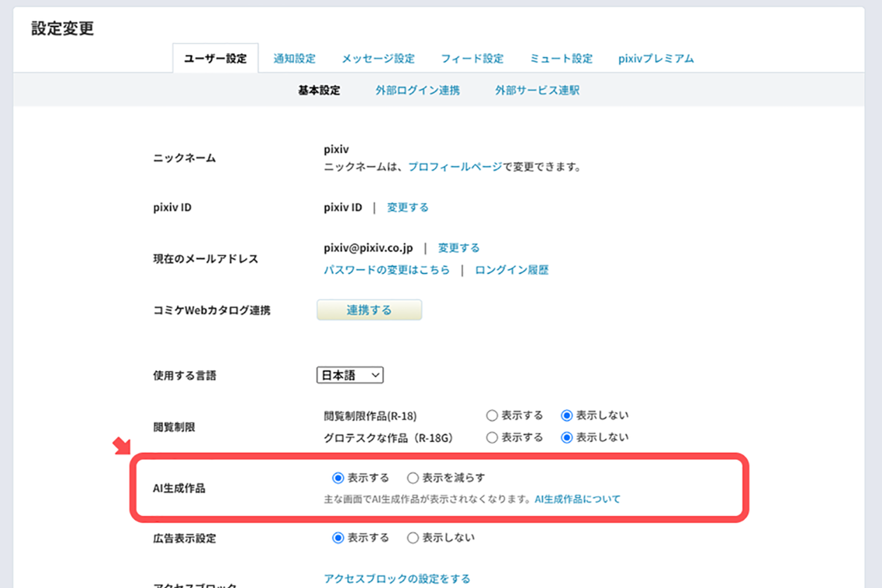Open the フィード設定 tab
Image resolution: width=882 pixels, height=588 pixels.
click(472, 59)
